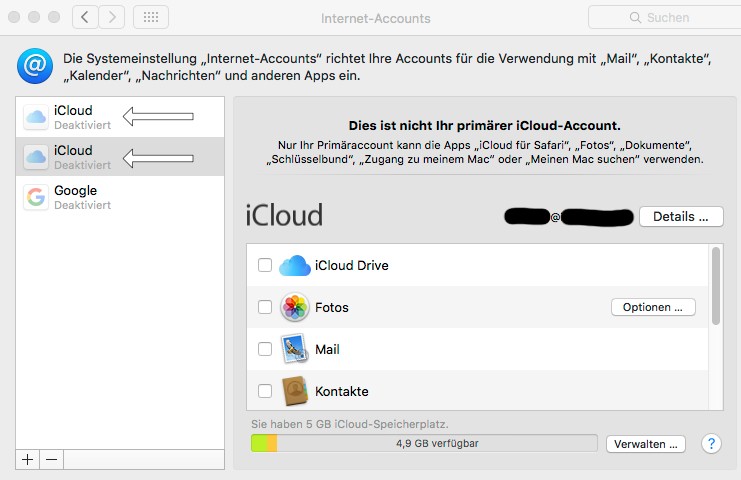This screenshot has width=741, height=480.
Task: Enable the iCloud Drive checkbox
Action: [265, 265]
